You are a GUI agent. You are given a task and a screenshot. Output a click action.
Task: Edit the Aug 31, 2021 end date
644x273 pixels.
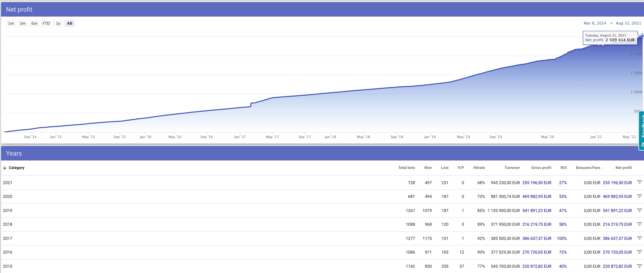(628, 23)
